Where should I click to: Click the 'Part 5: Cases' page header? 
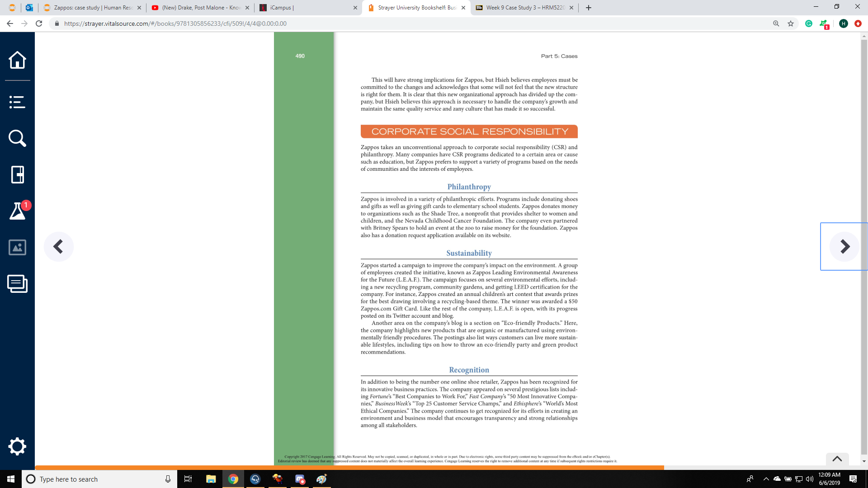[x=559, y=56]
